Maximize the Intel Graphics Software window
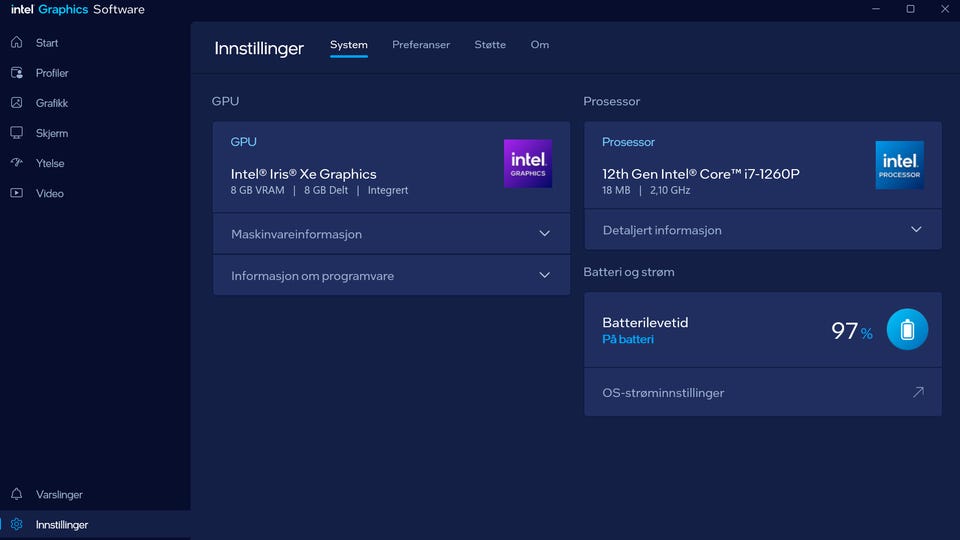This screenshot has height=540, width=960. point(910,9)
